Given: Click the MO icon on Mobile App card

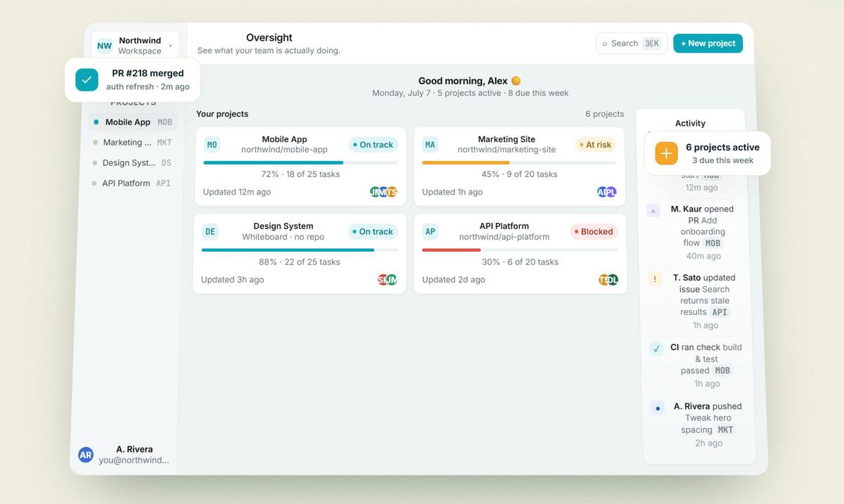Looking at the screenshot, I should tap(212, 145).
